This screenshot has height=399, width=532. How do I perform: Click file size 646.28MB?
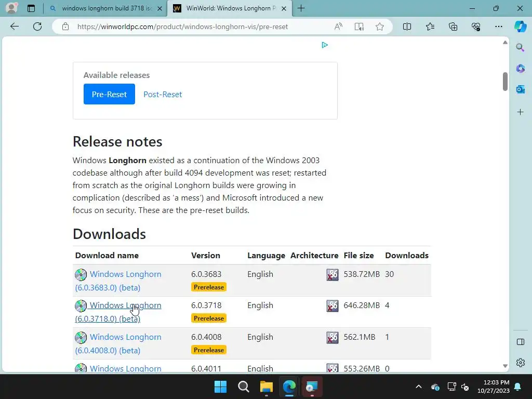point(362,305)
